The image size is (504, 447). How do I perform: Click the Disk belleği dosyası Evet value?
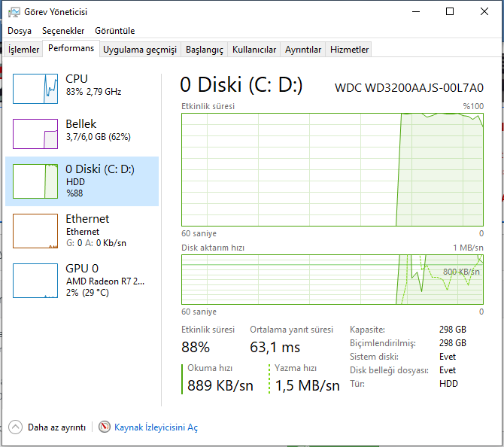point(448,370)
